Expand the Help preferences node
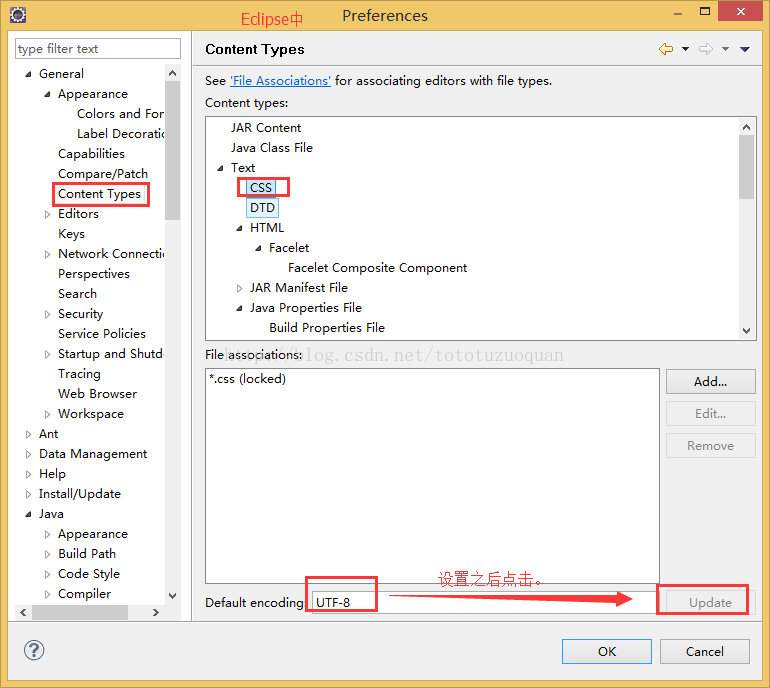The width and height of the screenshot is (770, 688). click(28, 474)
